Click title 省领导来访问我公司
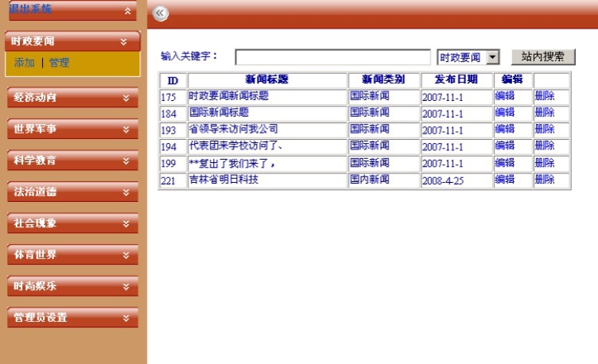This screenshot has width=598, height=364. point(234,129)
